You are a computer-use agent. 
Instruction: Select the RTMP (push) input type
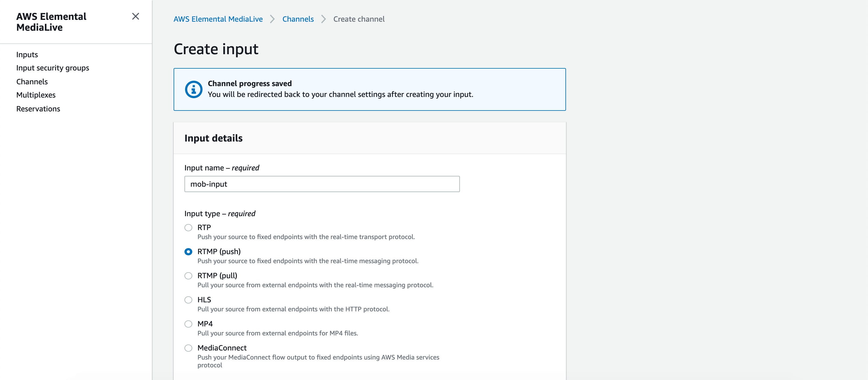(188, 252)
